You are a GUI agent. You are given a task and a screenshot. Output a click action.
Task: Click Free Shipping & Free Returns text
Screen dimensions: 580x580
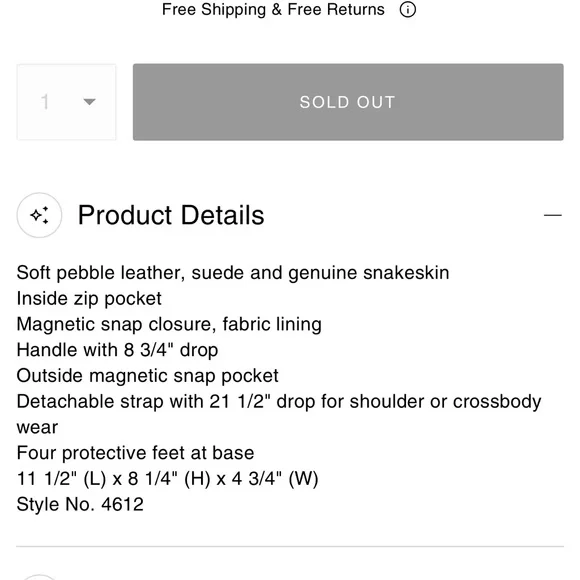pyautogui.click(x=273, y=10)
